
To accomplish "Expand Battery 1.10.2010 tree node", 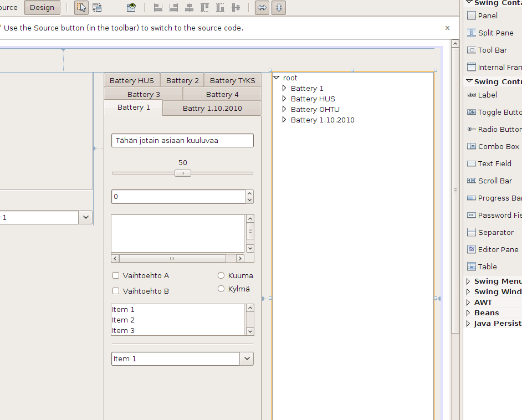I will (x=284, y=120).
